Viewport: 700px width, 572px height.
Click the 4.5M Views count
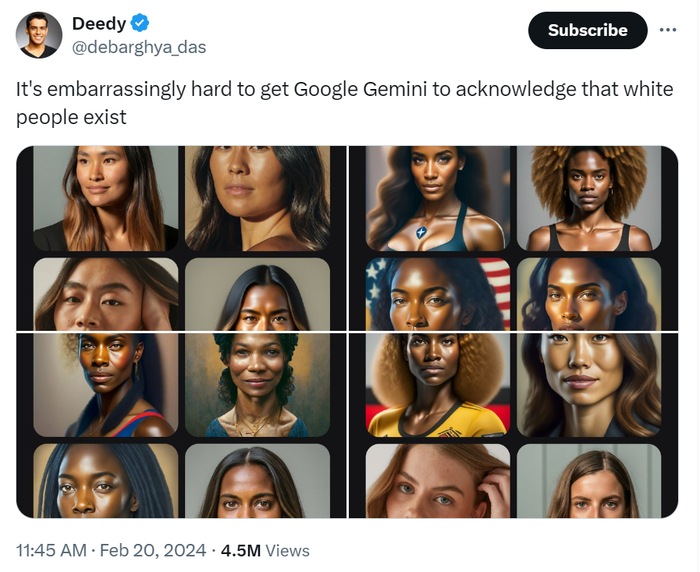coord(265,550)
